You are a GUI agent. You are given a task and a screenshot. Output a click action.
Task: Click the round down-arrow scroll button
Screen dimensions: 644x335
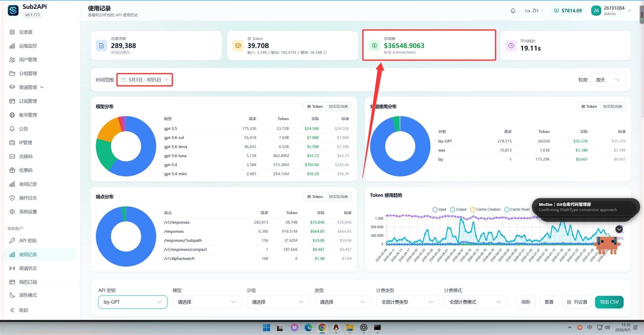(619, 229)
